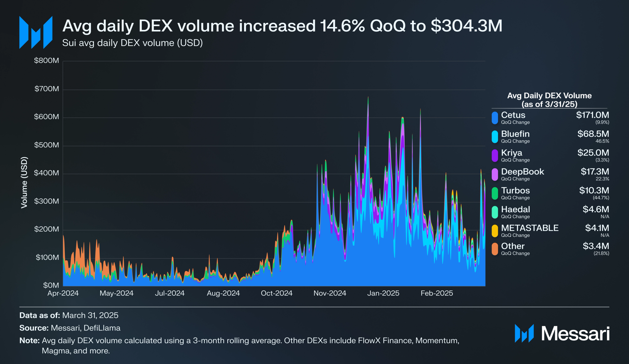Screen dimensions: 629x364
Task: Click the Bluefin $68.5M value
Action: point(593,134)
